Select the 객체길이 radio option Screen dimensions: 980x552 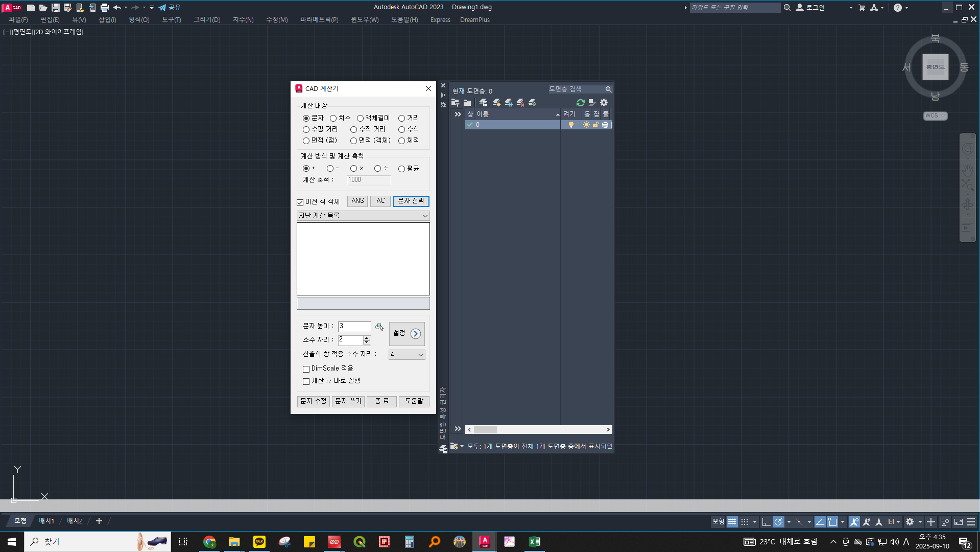pyautogui.click(x=373, y=118)
